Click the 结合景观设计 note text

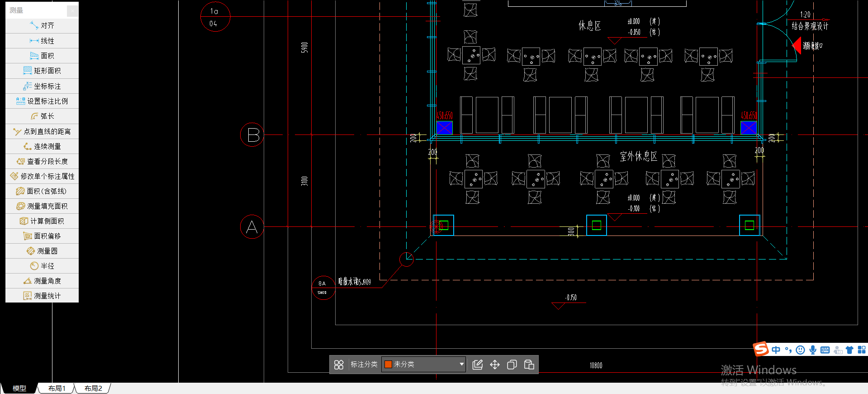tap(810, 26)
